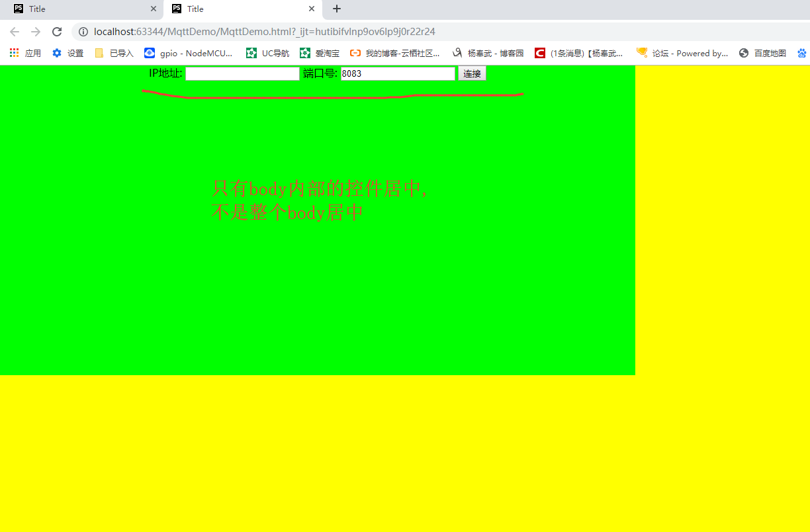The height and width of the screenshot is (532, 810).
Task: Open the 爱淘宝 bookmark
Action: tap(320, 54)
